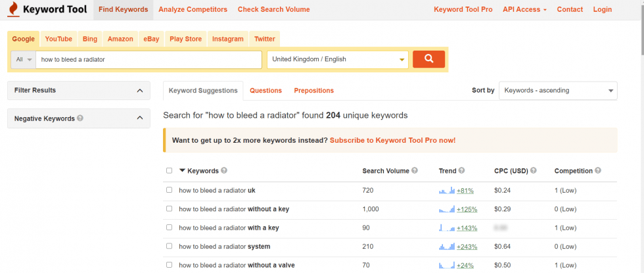Click help icon beside Competition header
Screen dimensions: 644x273
click(x=597, y=171)
